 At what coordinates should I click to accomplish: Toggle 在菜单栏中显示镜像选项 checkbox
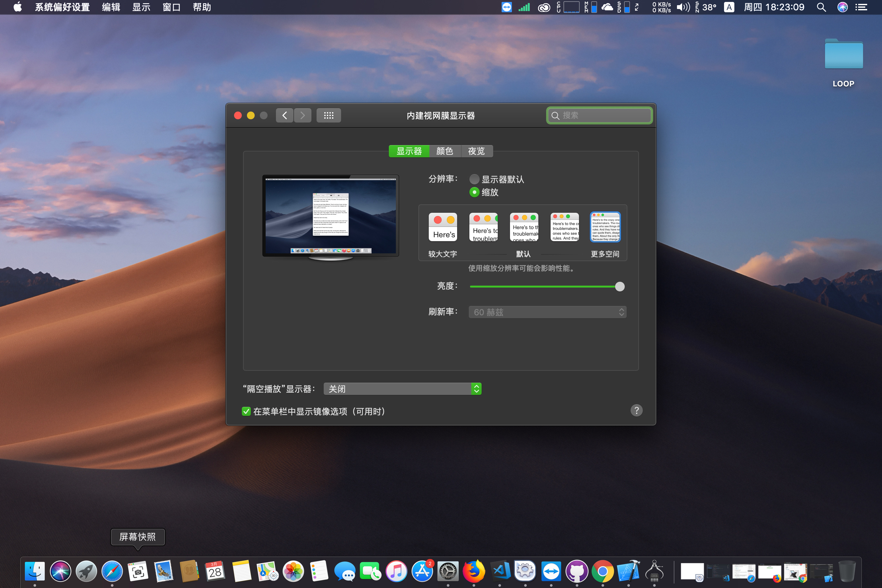(x=246, y=411)
